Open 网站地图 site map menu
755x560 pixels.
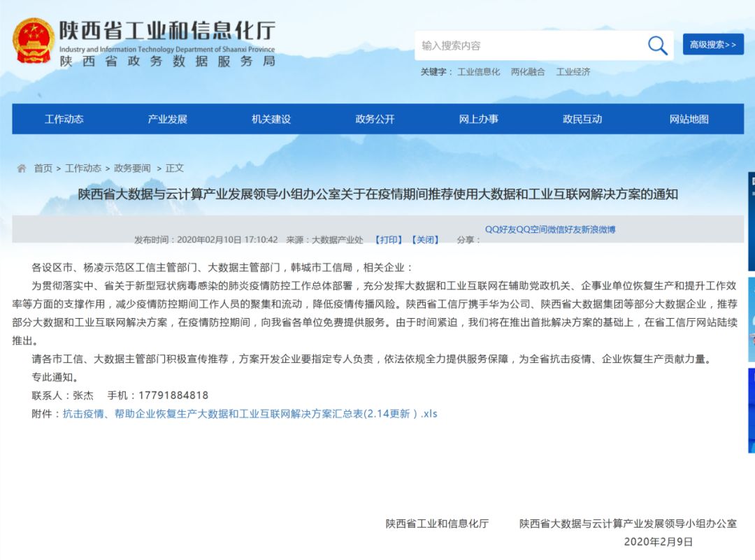(x=689, y=119)
